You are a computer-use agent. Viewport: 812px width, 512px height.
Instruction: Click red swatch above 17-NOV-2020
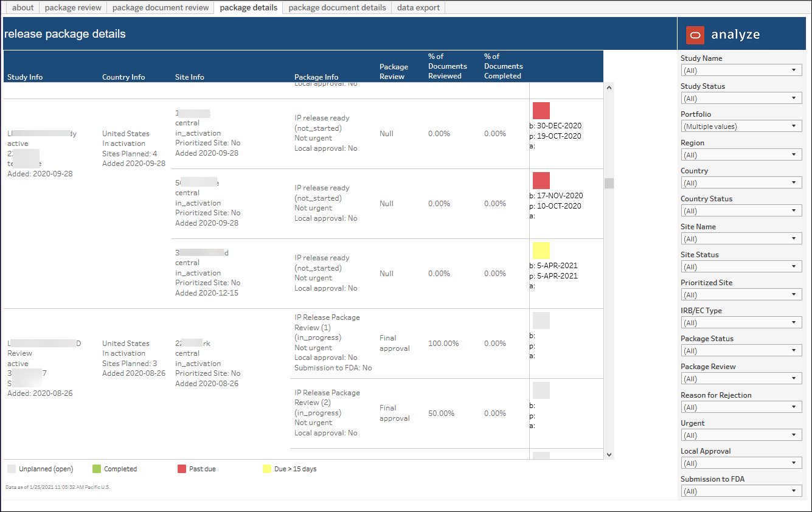pos(541,181)
